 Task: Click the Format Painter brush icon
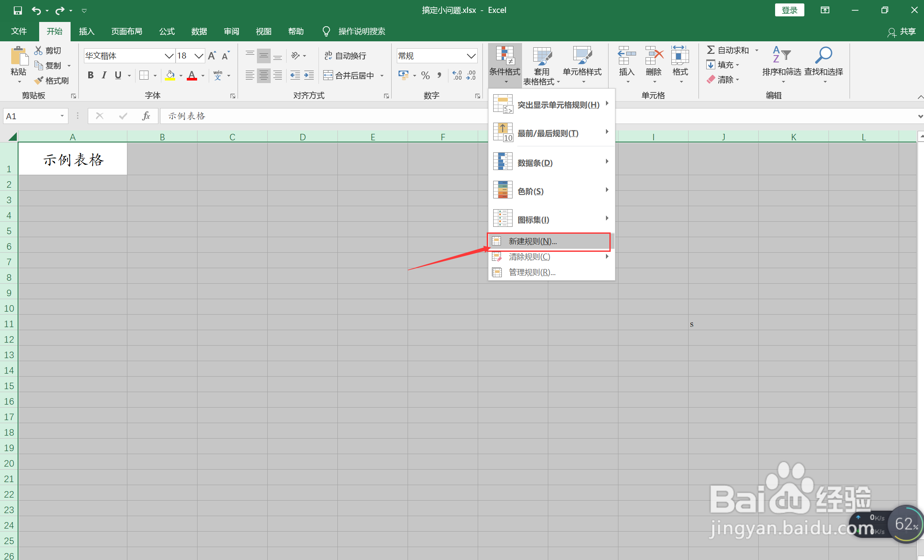(39, 80)
